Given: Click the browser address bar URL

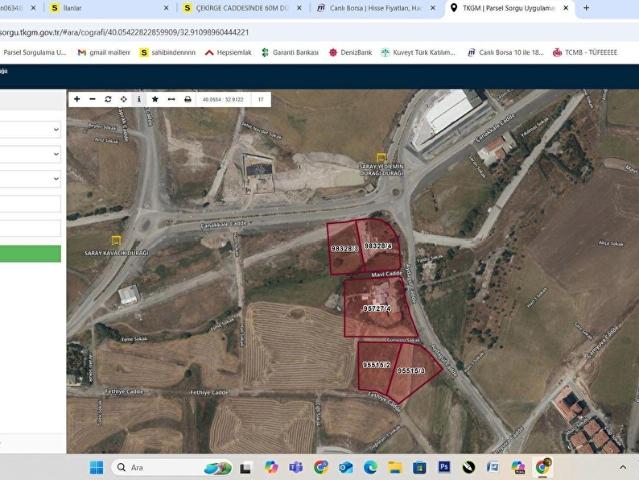Looking at the screenshot, I should (x=124, y=32).
